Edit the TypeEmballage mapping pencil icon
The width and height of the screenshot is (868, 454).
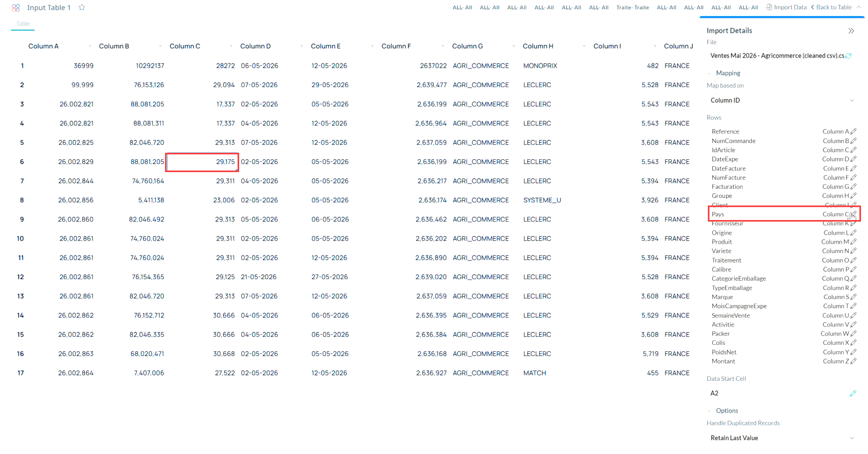[853, 288]
